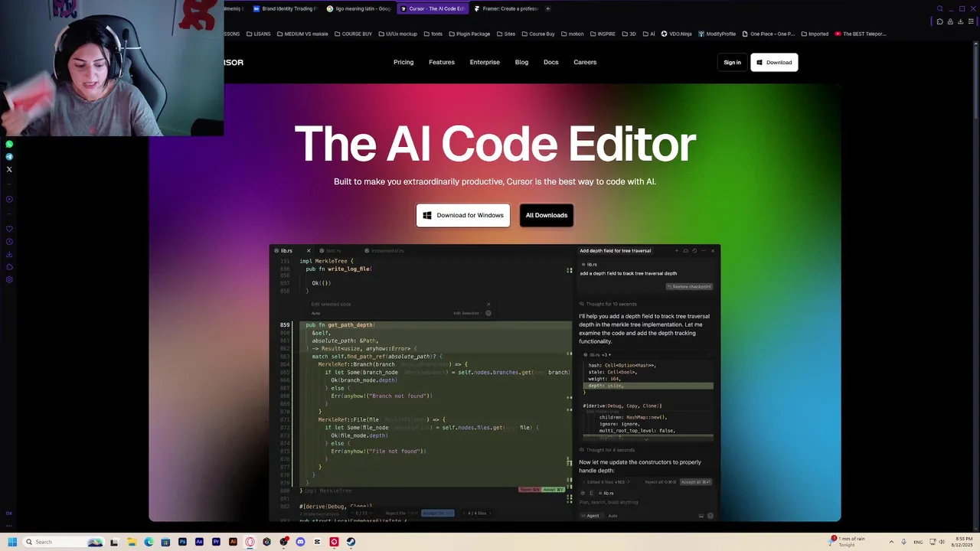Screen dimensions: 980x551
Task: Open the Sites bookmark folder
Action: pos(506,34)
